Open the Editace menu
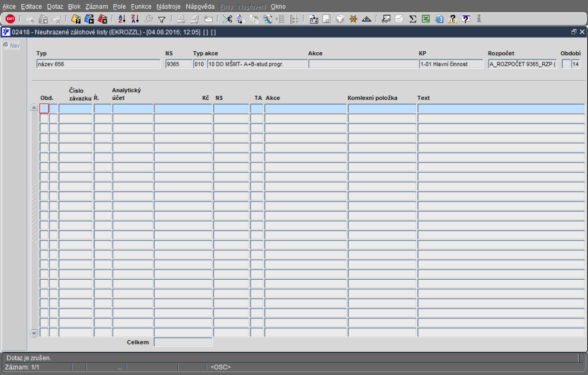Screen dimensions: 588x375 point(31,6)
